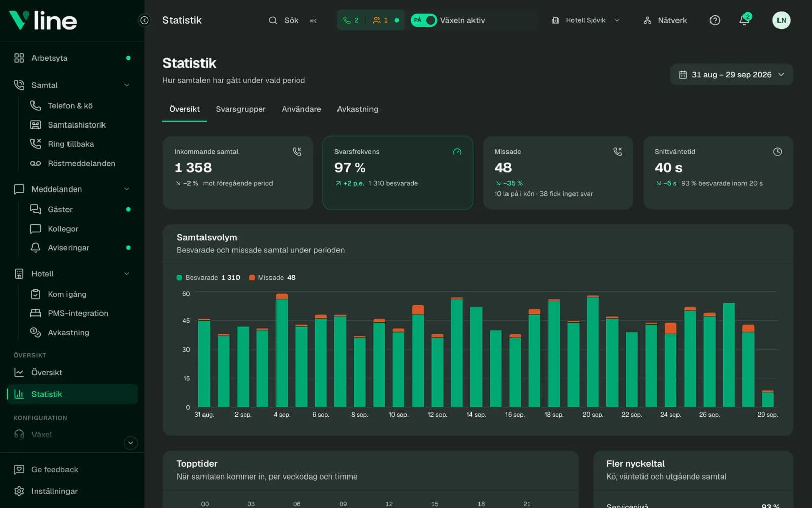Collapse the Hotell sidebar section
The width and height of the screenshot is (812, 508).
point(127,274)
